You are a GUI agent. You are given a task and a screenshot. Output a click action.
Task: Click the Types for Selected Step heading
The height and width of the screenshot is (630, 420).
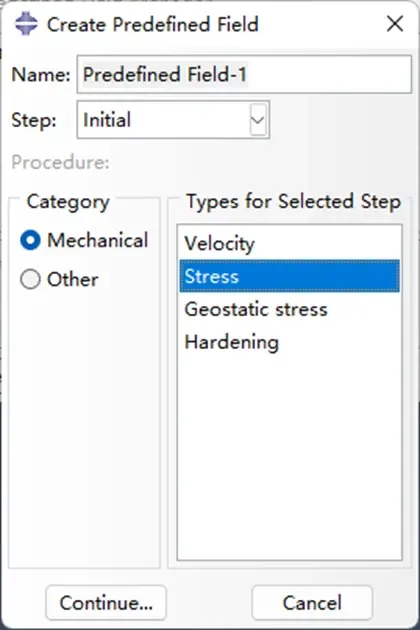294,201
